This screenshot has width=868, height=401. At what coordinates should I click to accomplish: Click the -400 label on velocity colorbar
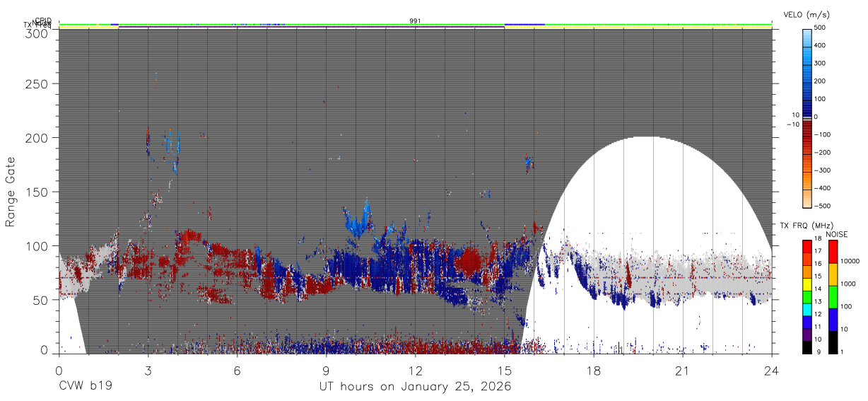tap(823, 188)
